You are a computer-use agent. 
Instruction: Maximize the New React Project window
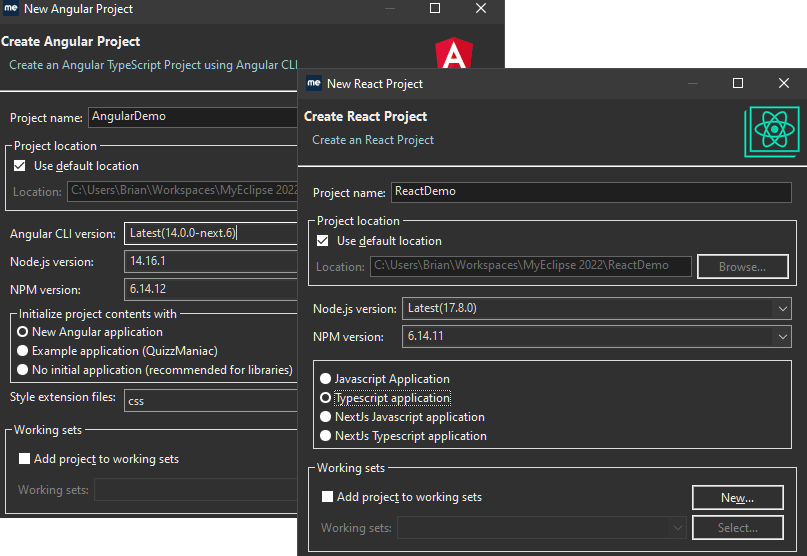tap(738, 83)
